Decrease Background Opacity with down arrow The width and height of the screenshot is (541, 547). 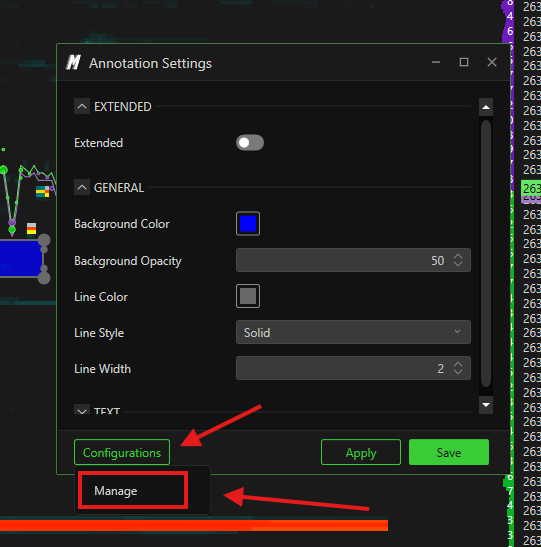coord(458,264)
